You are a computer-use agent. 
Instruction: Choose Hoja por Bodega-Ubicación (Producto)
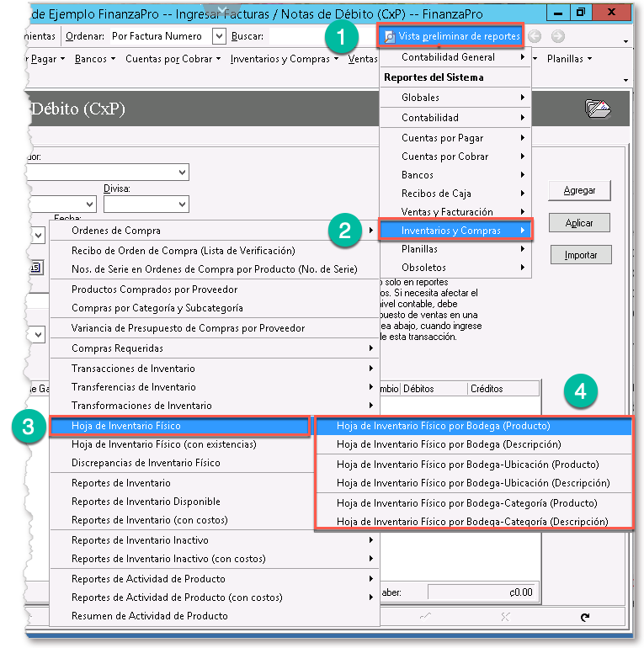pyautogui.click(x=474, y=465)
